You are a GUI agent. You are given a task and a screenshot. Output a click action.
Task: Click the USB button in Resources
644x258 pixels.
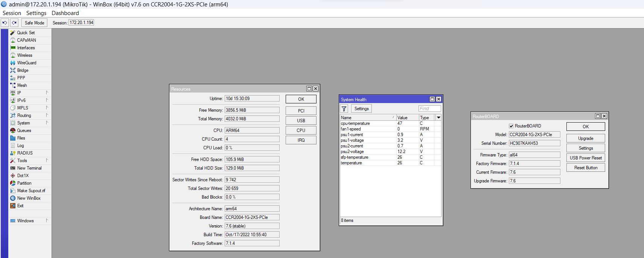301,121
